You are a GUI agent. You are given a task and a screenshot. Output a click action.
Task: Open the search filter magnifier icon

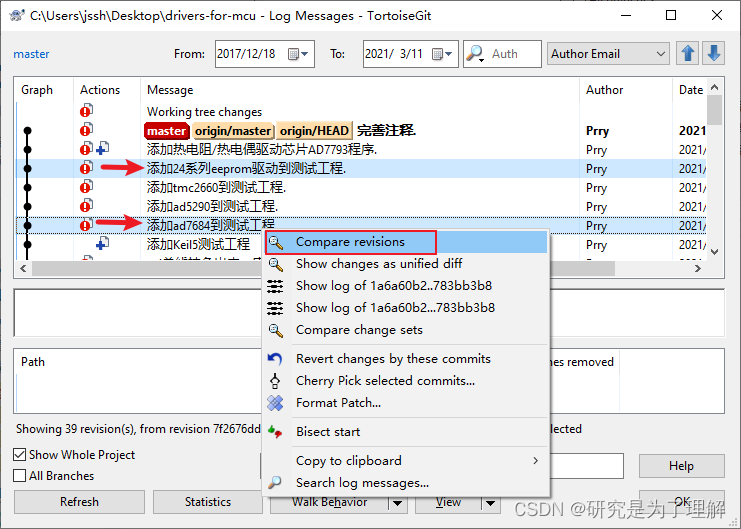475,54
